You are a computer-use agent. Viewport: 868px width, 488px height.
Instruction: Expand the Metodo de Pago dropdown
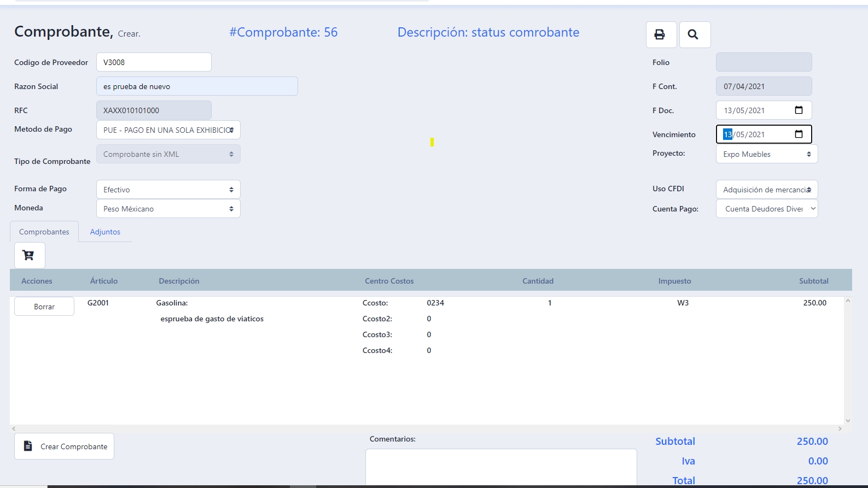(x=168, y=130)
